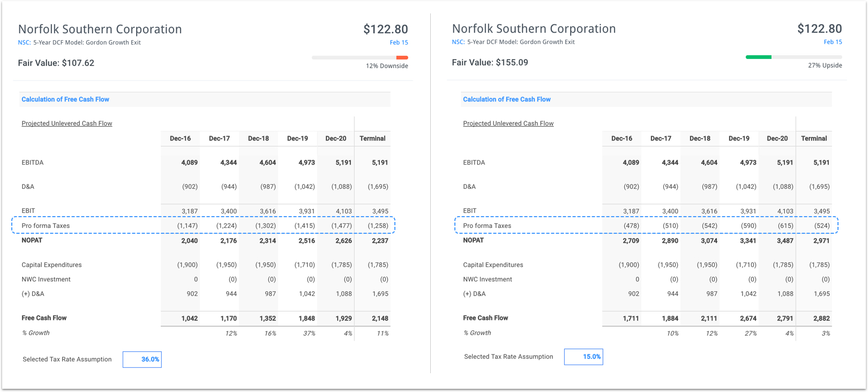
Task: Select the 36.0% tax rate input field
Action: (x=142, y=359)
